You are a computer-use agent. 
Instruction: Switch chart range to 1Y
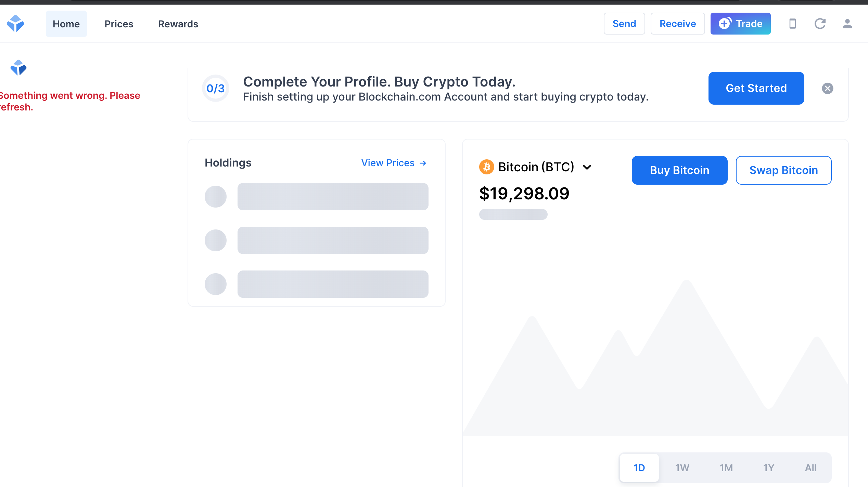tap(769, 467)
